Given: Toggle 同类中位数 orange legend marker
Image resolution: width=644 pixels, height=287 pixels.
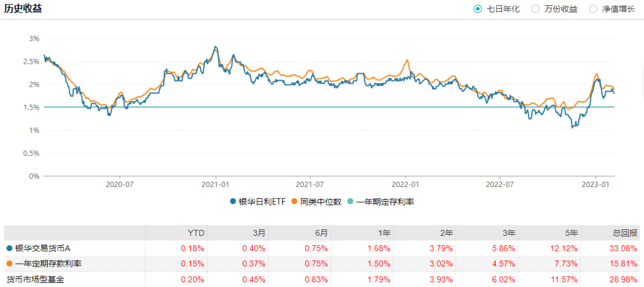Looking at the screenshot, I should [x=294, y=202].
